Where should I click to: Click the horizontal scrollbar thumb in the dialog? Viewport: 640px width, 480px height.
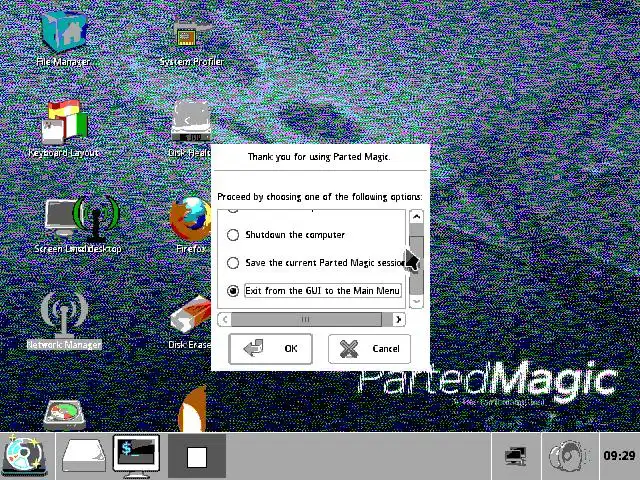(x=306, y=319)
